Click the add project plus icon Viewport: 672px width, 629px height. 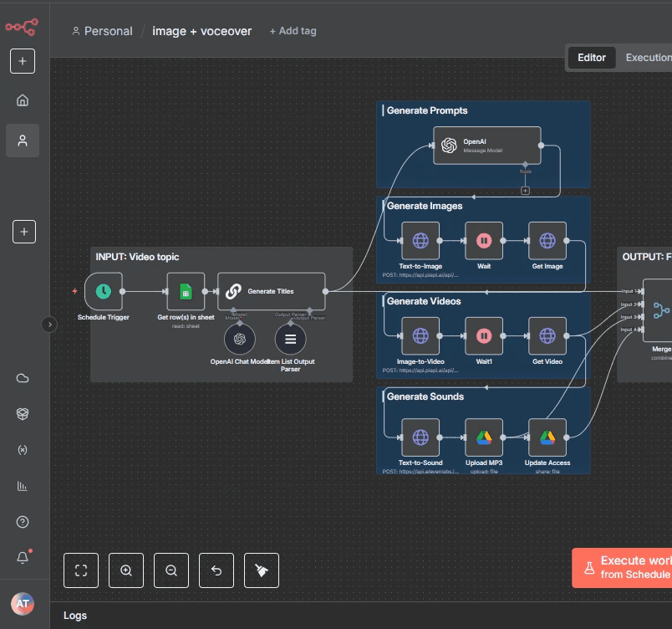pos(24,232)
